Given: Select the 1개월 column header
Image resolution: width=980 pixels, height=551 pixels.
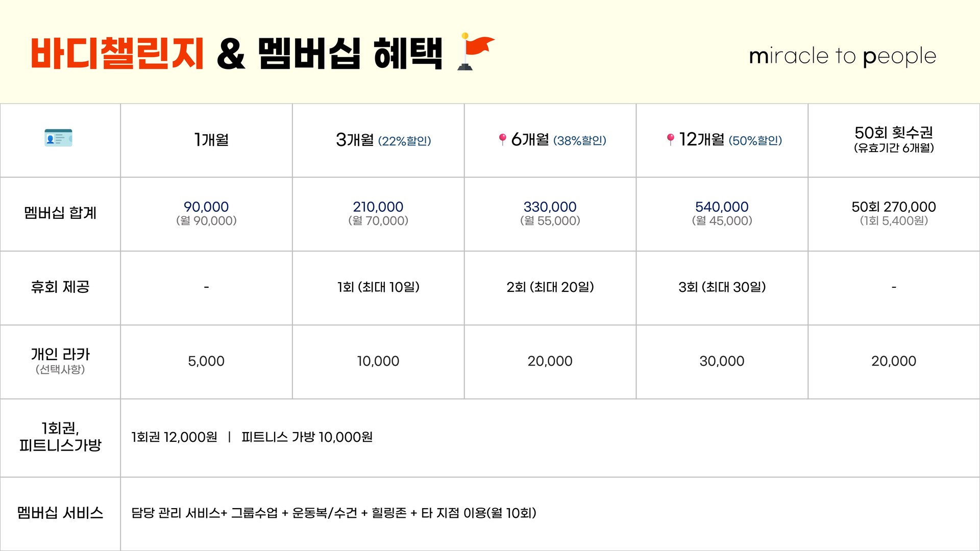Looking at the screenshot, I should (x=211, y=140).
